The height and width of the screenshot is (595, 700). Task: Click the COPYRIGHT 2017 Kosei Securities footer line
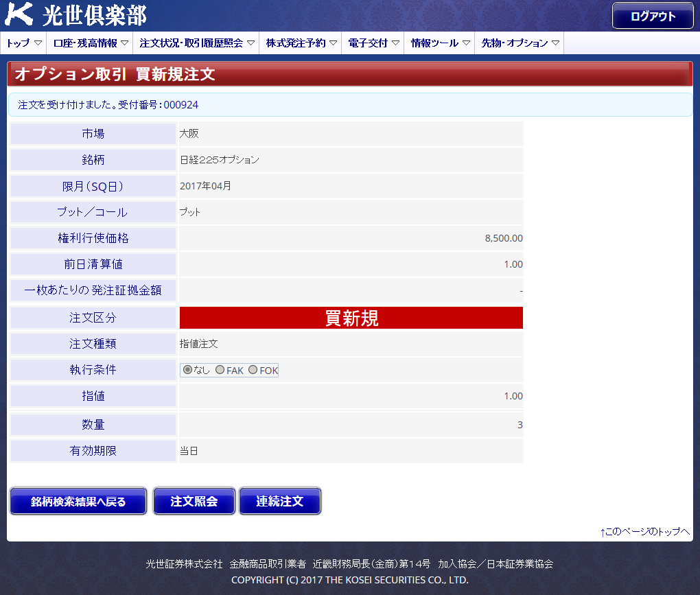click(x=350, y=580)
